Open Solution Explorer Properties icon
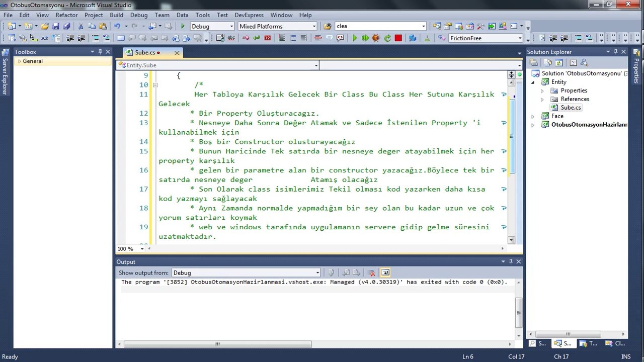 coord(534,63)
